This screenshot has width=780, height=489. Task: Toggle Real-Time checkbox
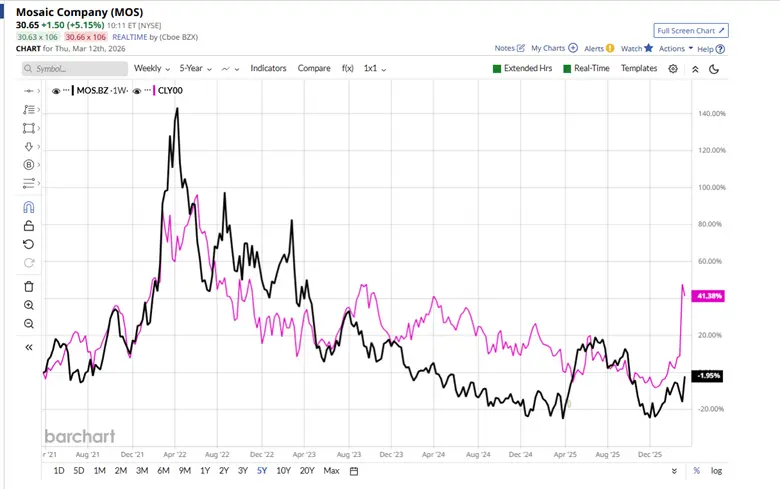[567, 69]
